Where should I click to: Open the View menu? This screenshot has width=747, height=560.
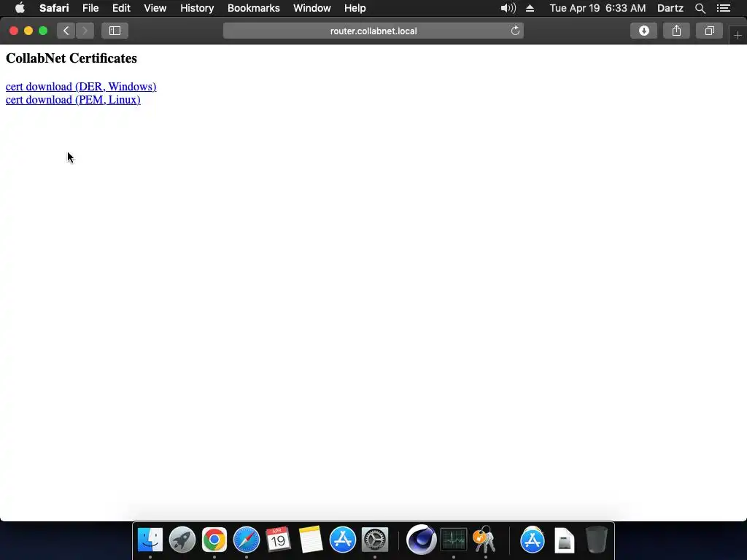[x=155, y=8]
